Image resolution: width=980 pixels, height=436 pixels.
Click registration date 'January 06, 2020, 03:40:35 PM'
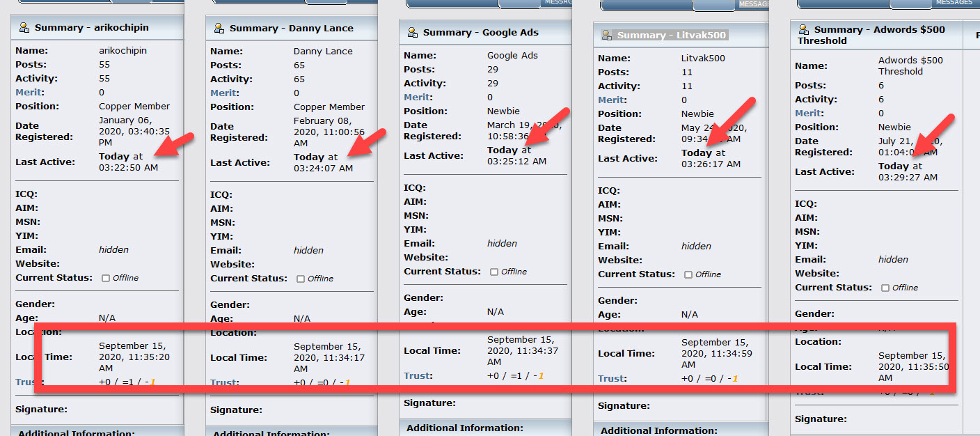point(134,132)
